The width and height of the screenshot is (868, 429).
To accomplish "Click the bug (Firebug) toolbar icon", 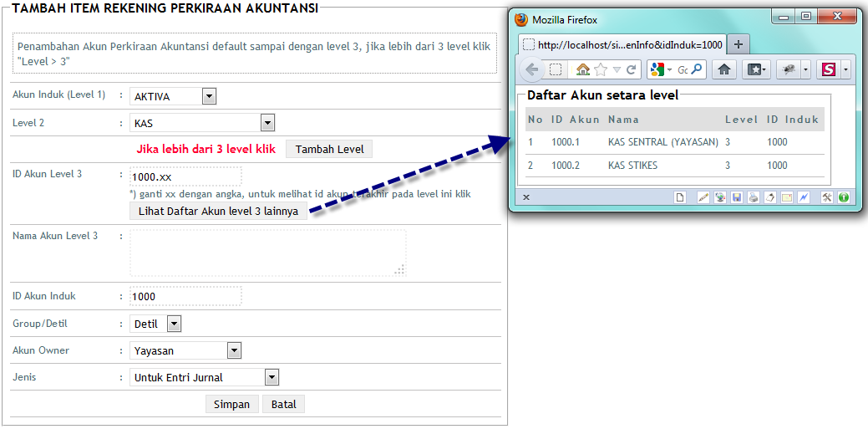I will tap(789, 69).
